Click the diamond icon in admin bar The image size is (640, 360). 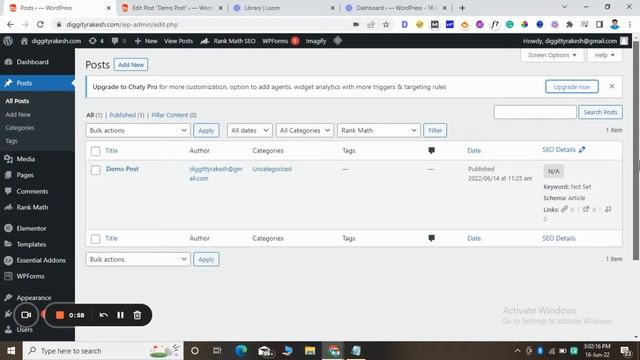[338, 41]
